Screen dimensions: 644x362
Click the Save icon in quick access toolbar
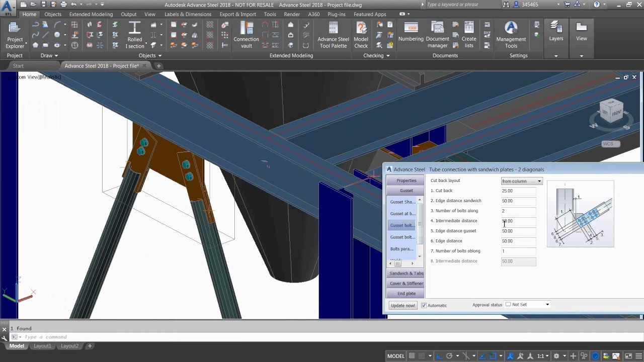[x=43, y=5]
